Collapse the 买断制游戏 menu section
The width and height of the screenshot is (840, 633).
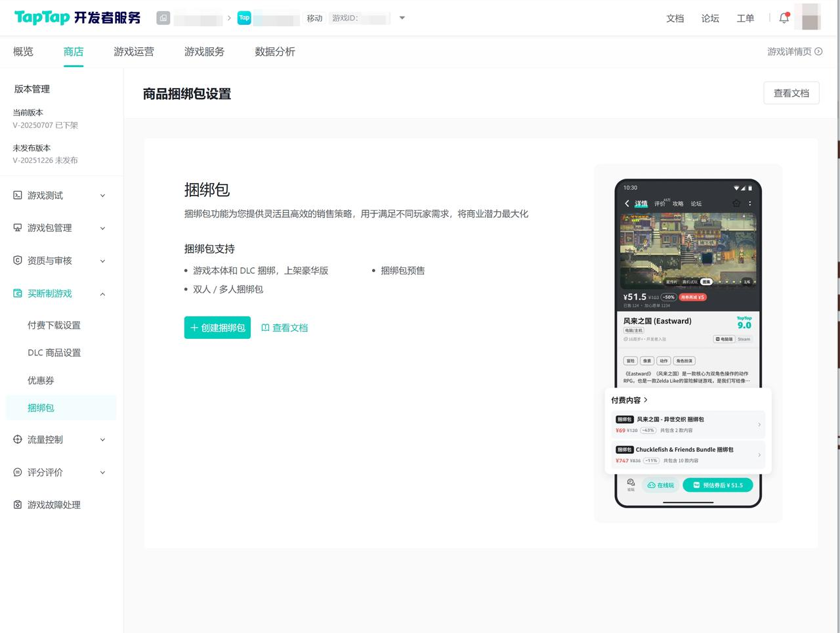(x=102, y=294)
